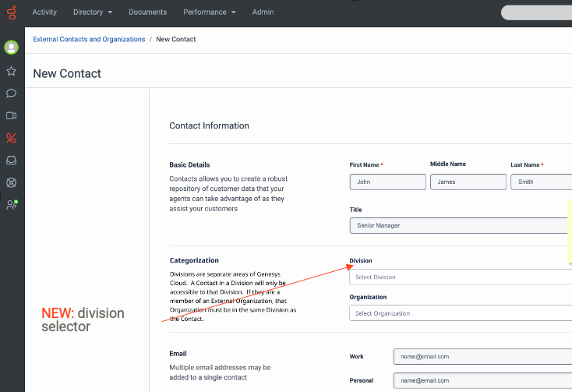Select the red Calls phone icon
The image size is (572, 392).
pos(12,138)
